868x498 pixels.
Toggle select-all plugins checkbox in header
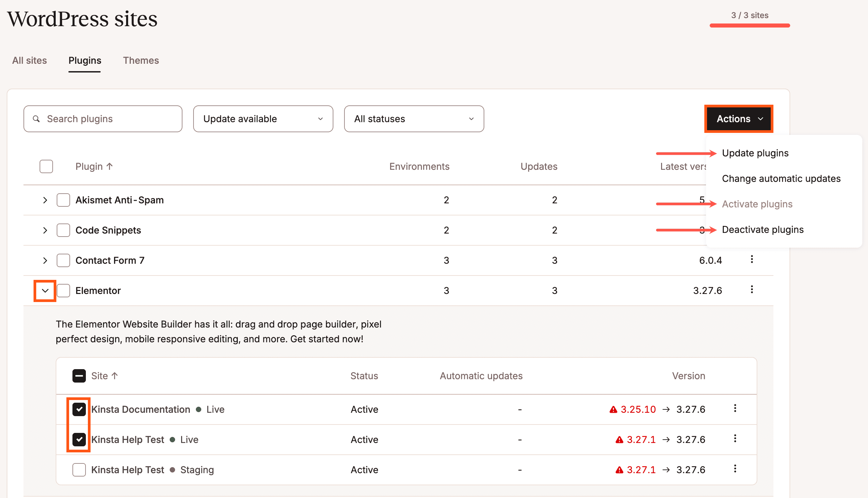46,166
